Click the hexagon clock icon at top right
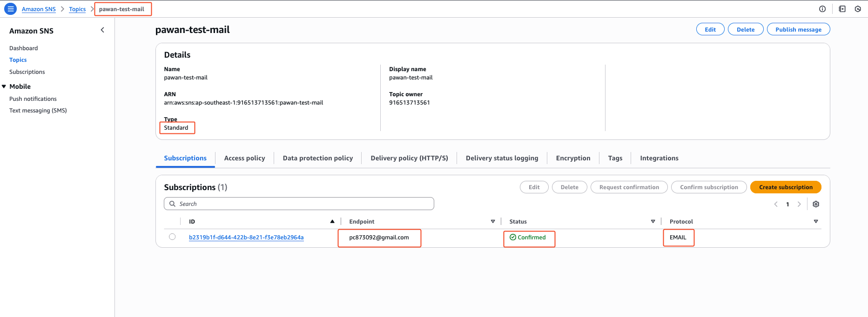This screenshot has height=317, width=868. [858, 9]
